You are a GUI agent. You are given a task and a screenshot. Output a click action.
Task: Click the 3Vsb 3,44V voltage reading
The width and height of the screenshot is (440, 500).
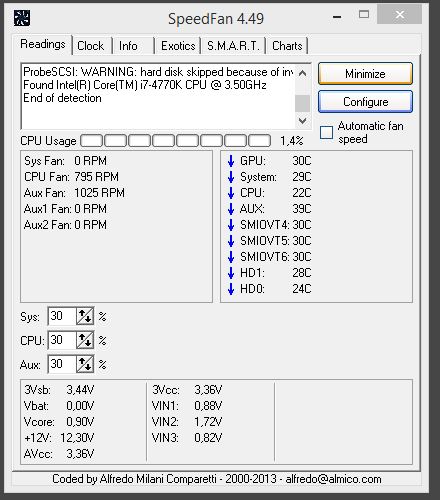(x=59, y=390)
